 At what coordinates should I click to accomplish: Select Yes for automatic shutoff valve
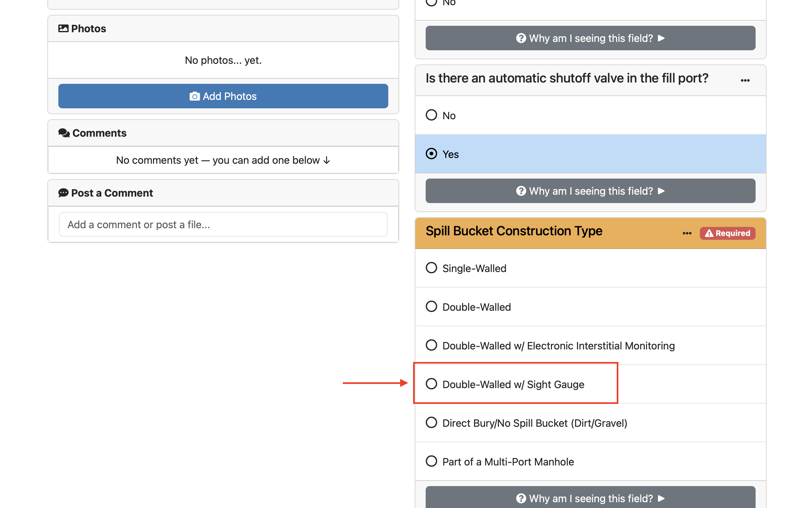[x=431, y=154]
